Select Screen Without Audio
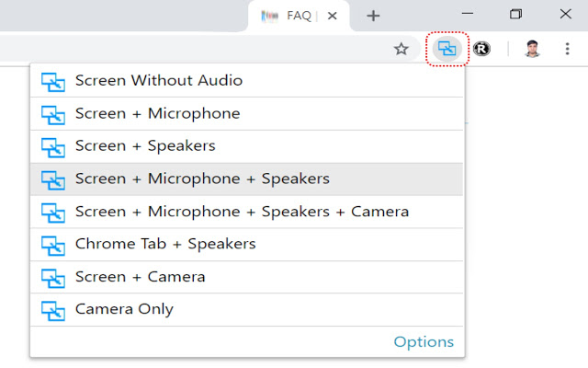The image size is (588, 368). coord(159,81)
